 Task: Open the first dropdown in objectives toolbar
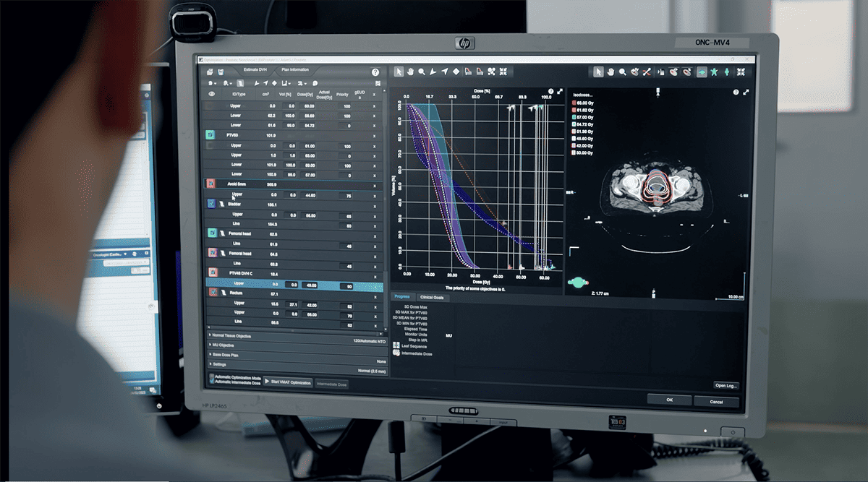[212, 83]
